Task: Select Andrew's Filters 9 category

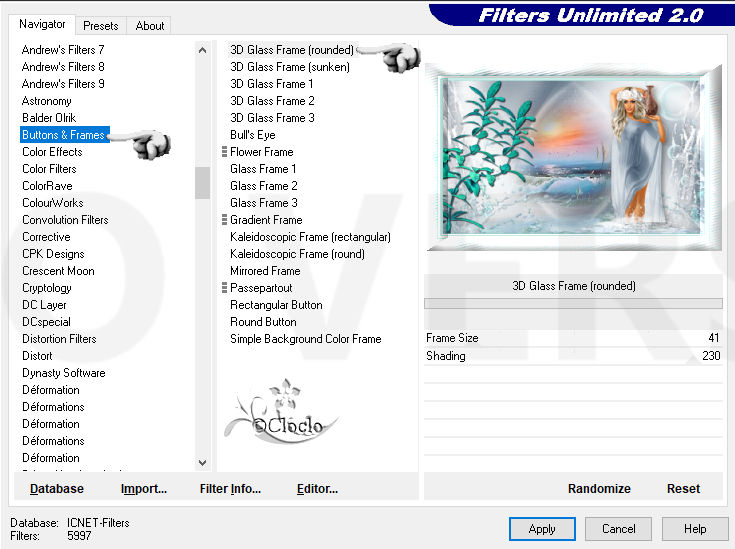Action: 63,84
